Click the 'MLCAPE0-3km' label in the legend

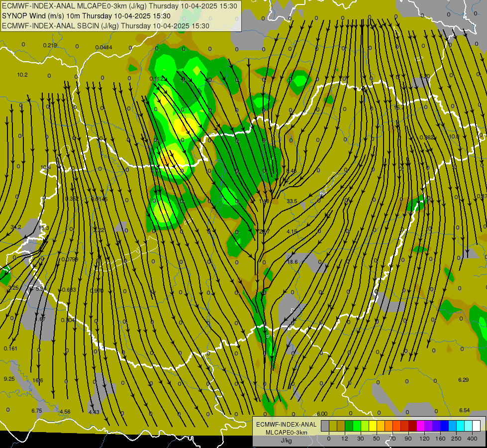click(287, 433)
